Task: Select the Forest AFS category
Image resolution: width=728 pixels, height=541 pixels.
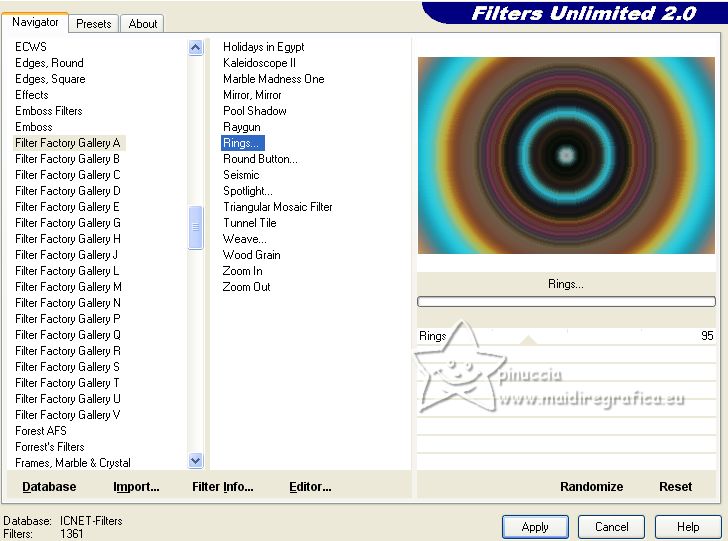Action: [41, 430]
